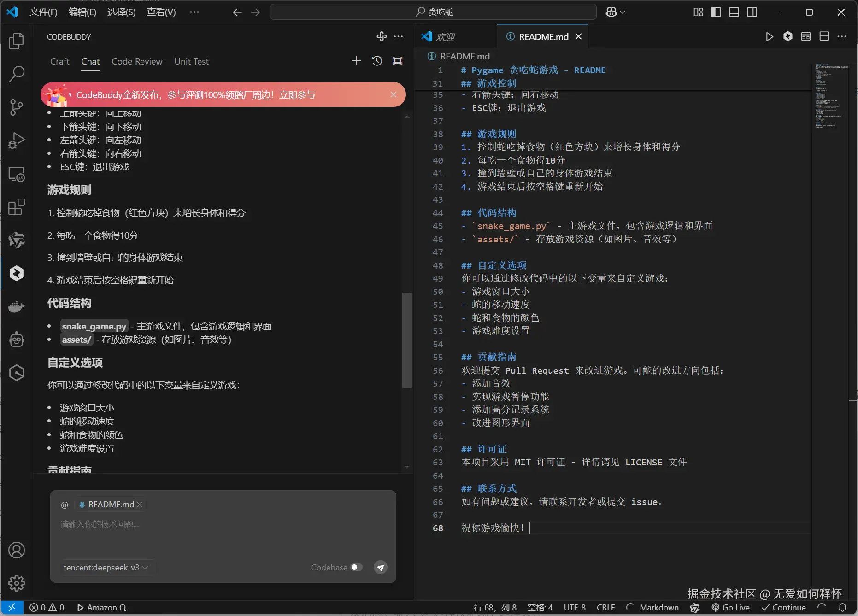Click the 行 68, 列 8 cursor position
858x616 pixels.
tap(495, 608)
